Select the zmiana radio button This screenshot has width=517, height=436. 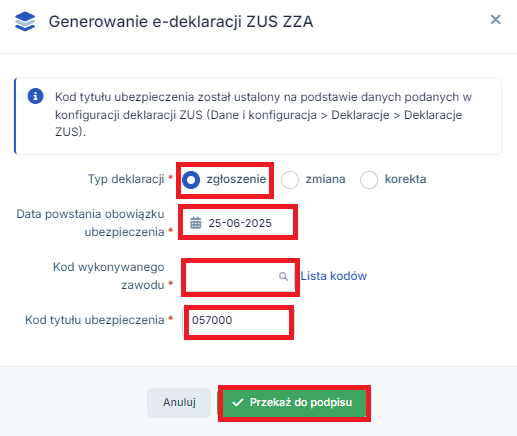(x=290, y=180)
